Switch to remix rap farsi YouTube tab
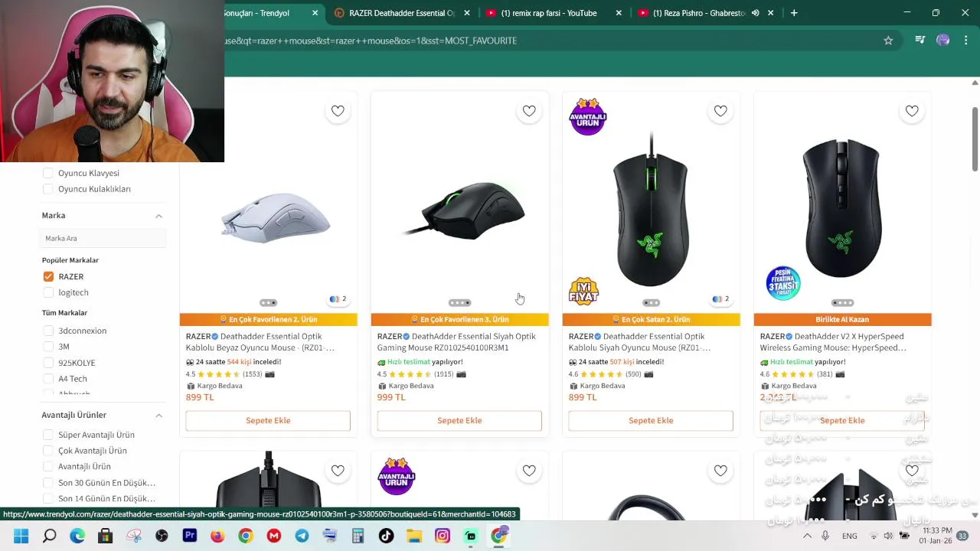The image size is (980, 551). [x=549, y=13]
